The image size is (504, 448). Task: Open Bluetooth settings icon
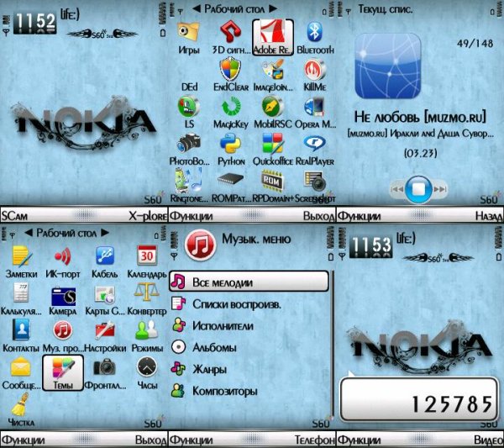(315, 38)
